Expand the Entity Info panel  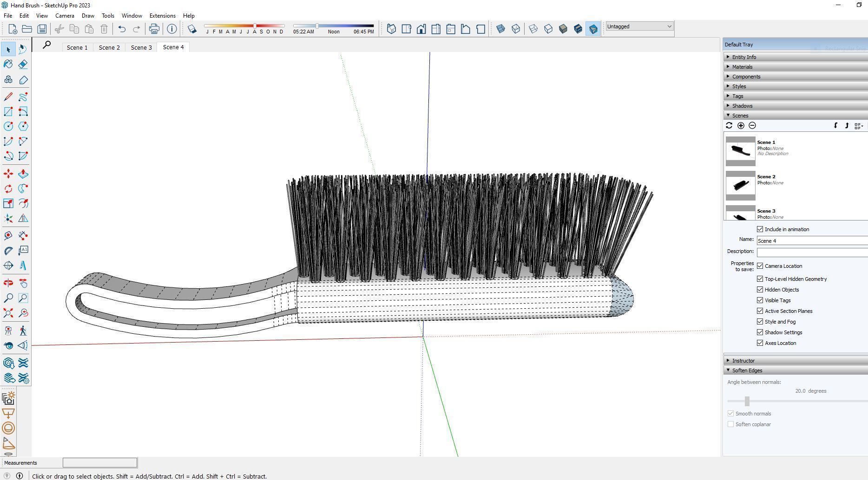click(796, 57)
